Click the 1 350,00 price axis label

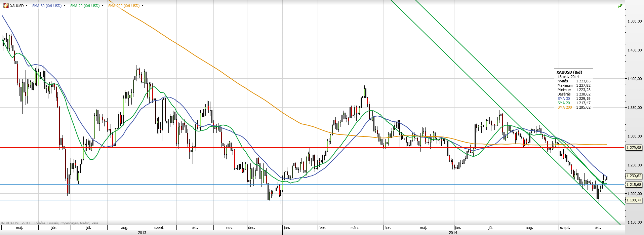point(635,108)
